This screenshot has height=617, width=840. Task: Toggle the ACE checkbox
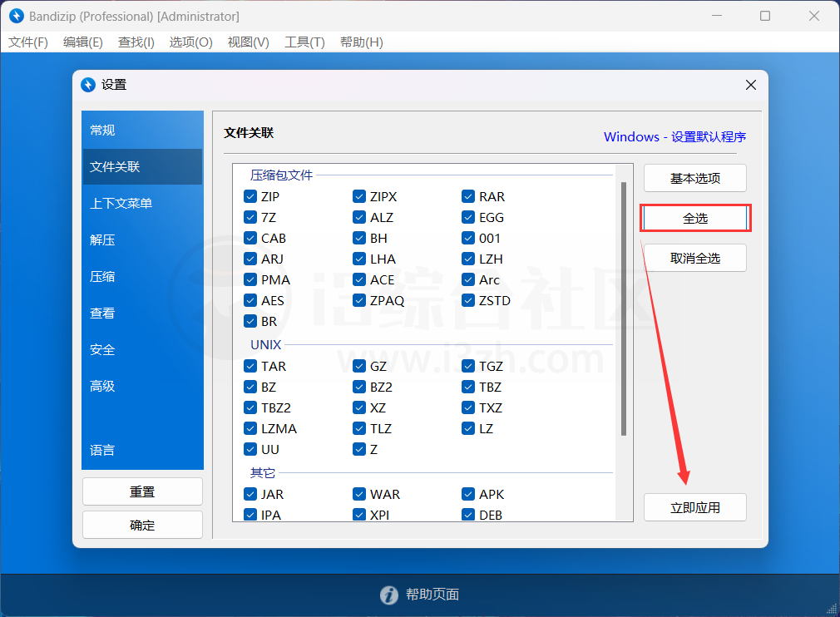pyautogui.click(x=359, y=279)
